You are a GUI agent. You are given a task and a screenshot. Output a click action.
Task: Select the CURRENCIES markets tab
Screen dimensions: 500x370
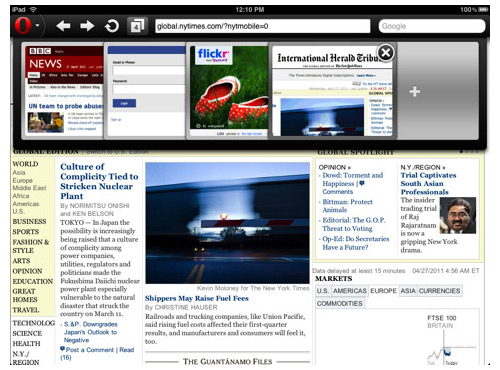(439, 291)
